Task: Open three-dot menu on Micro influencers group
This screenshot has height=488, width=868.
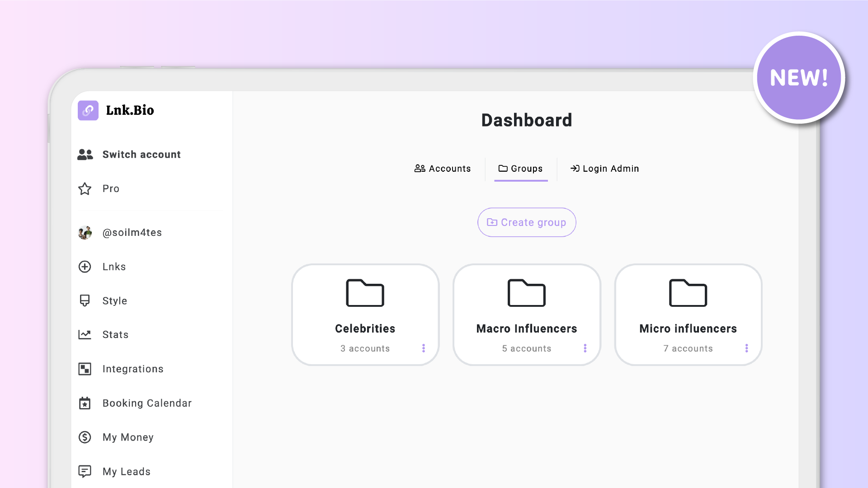Action: 746,348
